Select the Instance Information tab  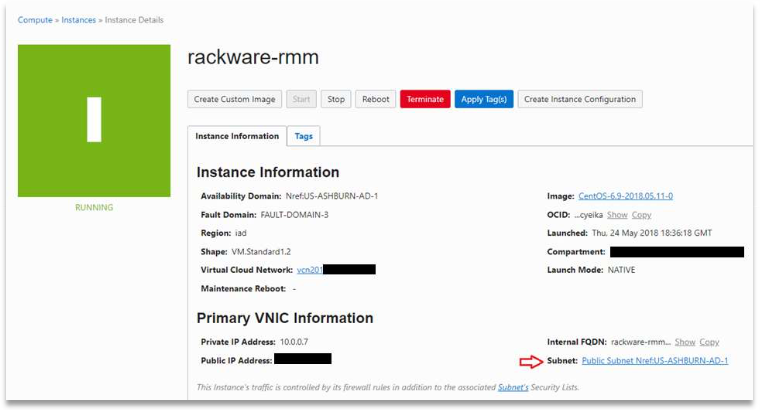(x=237, y=136)
